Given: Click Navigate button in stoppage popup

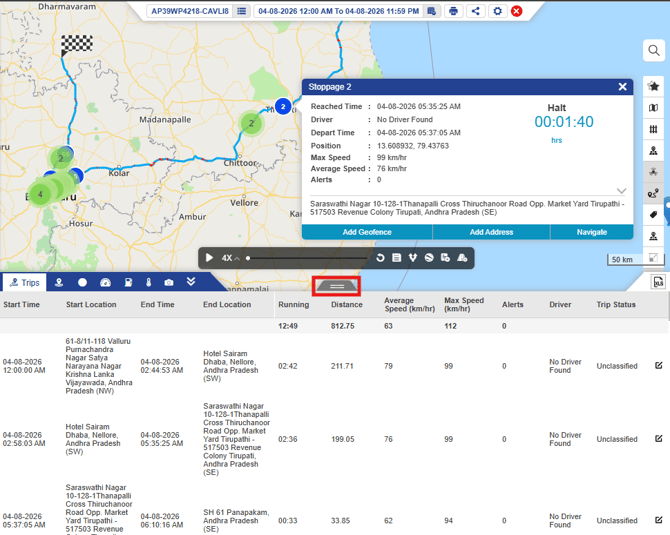Looking at the screenshot, I should [x=592, y=232].
